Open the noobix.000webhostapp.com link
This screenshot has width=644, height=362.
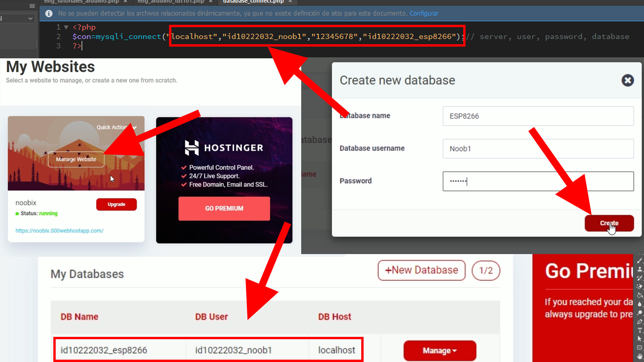(x=59, y=231)
